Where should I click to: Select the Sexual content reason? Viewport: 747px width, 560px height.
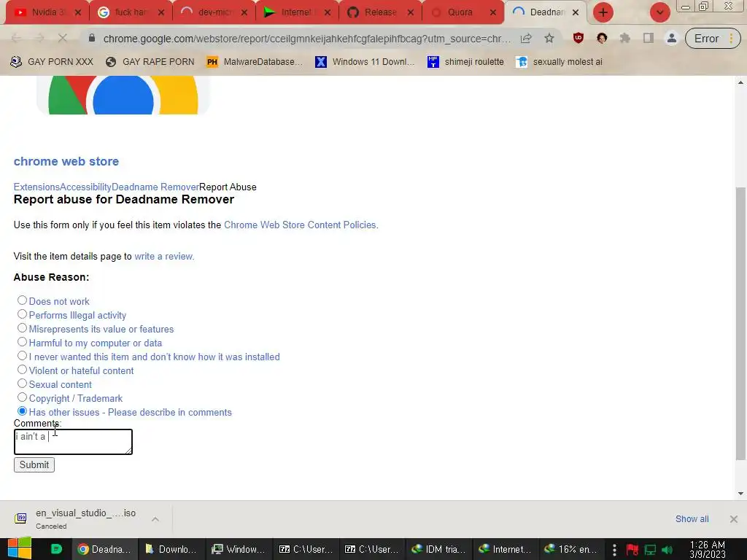pyautogui.click(x=22, y=383)
